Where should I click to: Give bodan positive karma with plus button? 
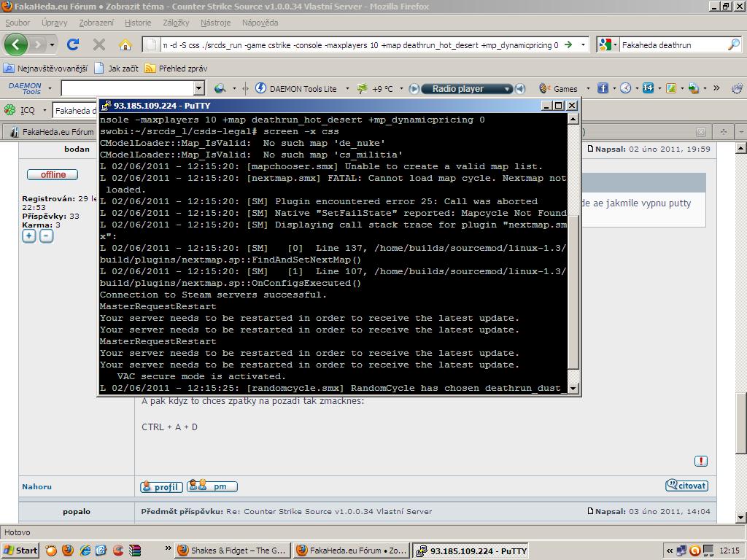[x=29, y=236]
